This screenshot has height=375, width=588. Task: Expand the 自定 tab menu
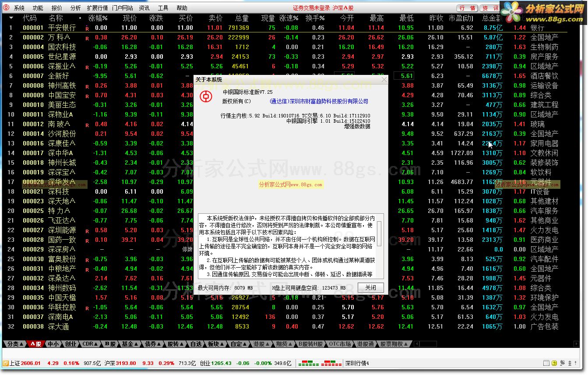pos(239,344)
